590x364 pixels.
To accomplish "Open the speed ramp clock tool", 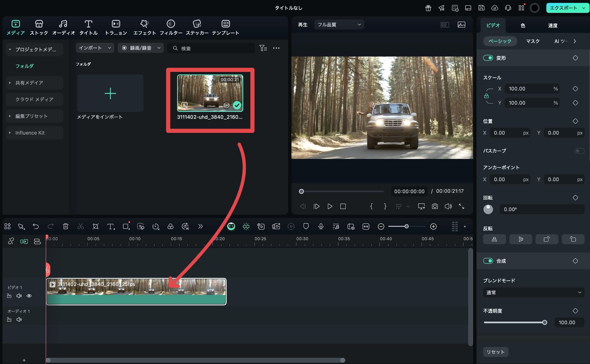I will pyautogui.click(x=156, y=226).
